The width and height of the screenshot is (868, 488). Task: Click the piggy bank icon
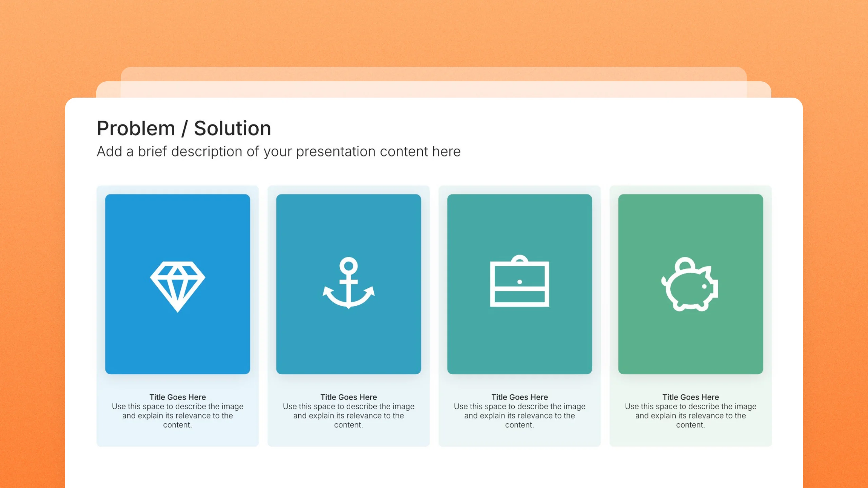690,284
